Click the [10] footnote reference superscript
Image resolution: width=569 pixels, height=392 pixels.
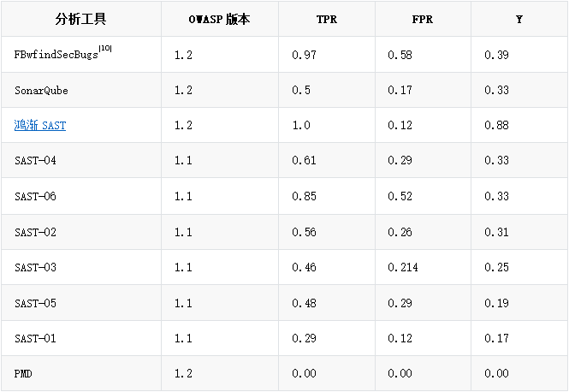(105, 48)
